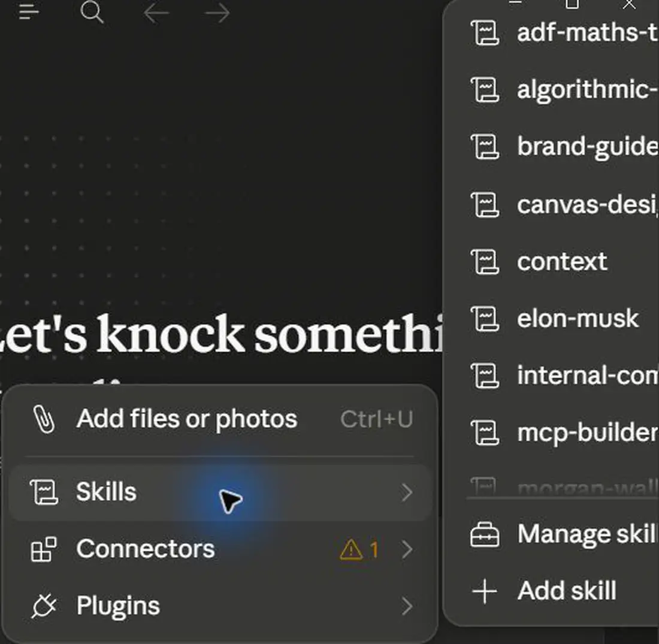The image size is (659, 644).
Task: Open the Connectors menu entry
Action: (220, 549)
